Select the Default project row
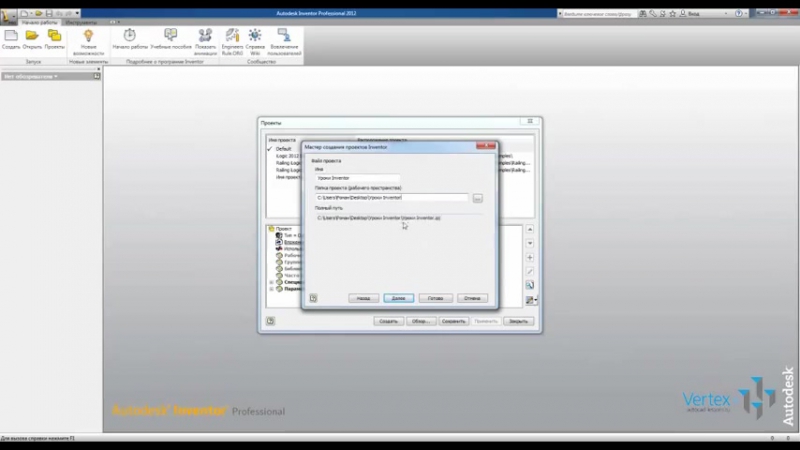Viewport: 800px width, 450px height. [x=284, y=149]
